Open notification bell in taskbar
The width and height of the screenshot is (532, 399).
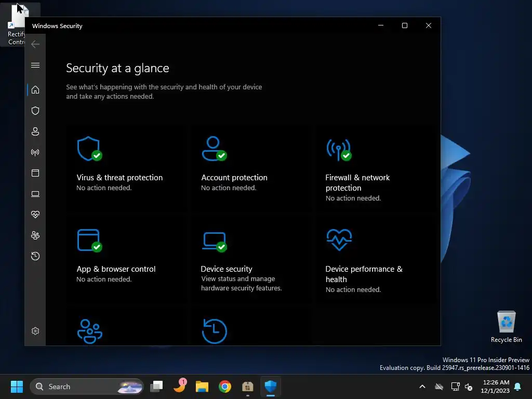point(517,387)
